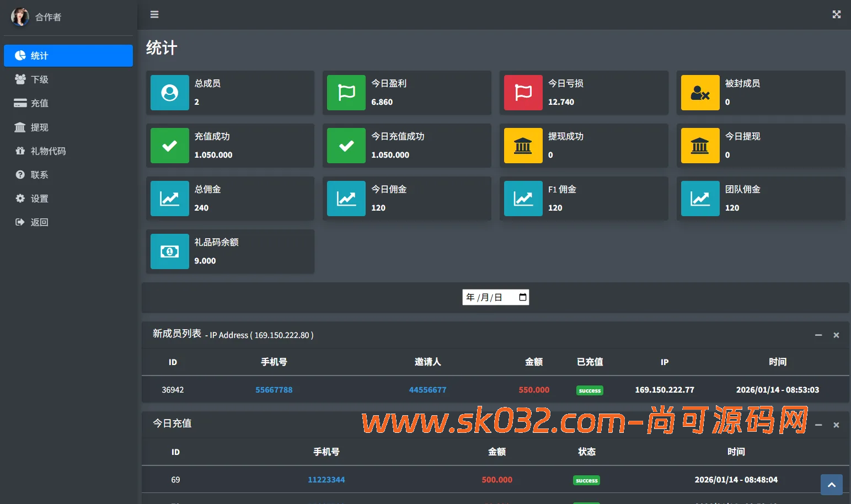Click the fullscreen expand icon
Image resolution: width=851 pixels, height=504 pixels.
[836, 14]
